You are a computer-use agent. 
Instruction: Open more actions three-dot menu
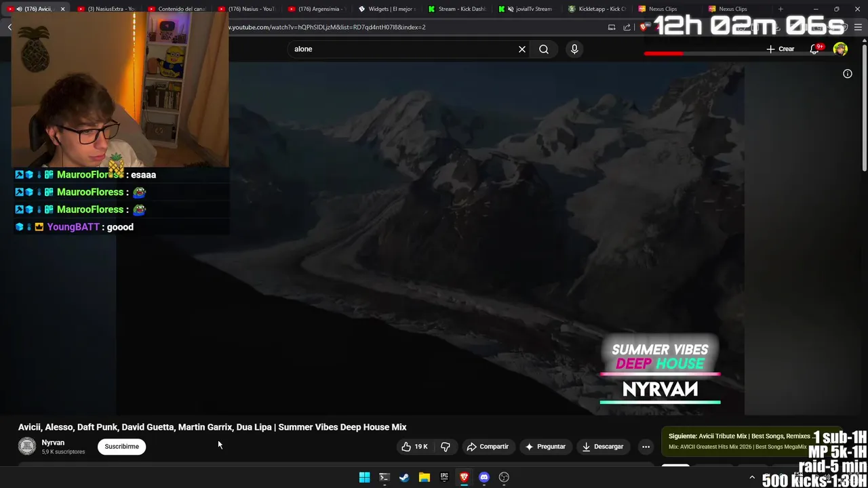[646, 447]
